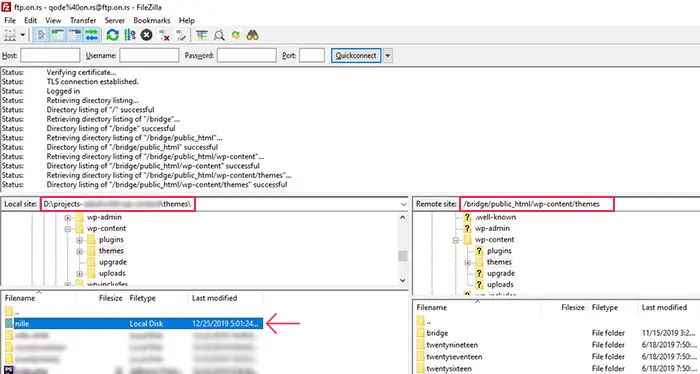Image resolution: width=700 pixels, height=374 pixels.
Task: Reconnect to the last server
Action: tap(181, 35)
